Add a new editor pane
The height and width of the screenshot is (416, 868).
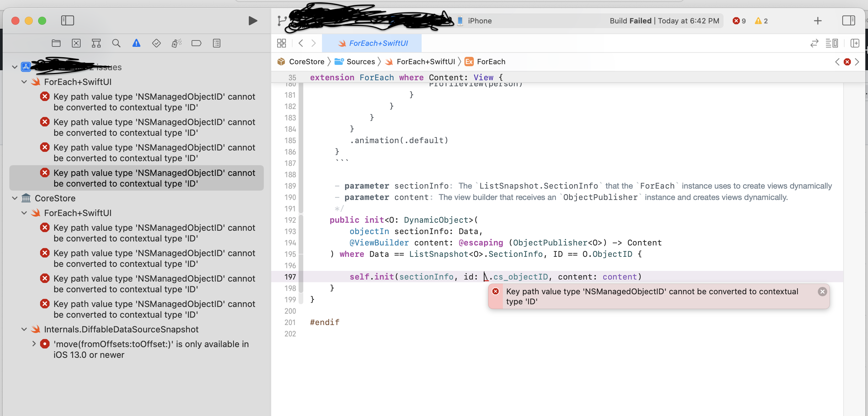coord(855,43)
